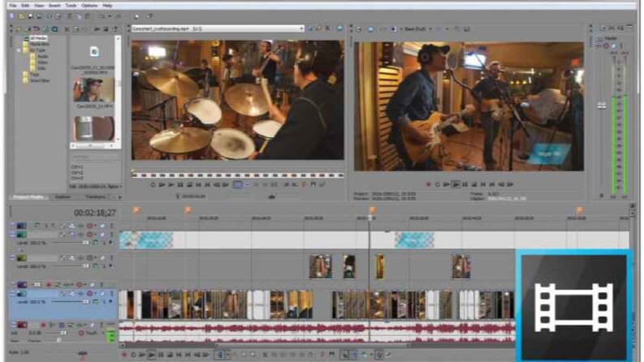This screenshot has width=644, height=362.
Task: Open Project Video Properties in the preview toolbar
Action: [x=360, y=29]
